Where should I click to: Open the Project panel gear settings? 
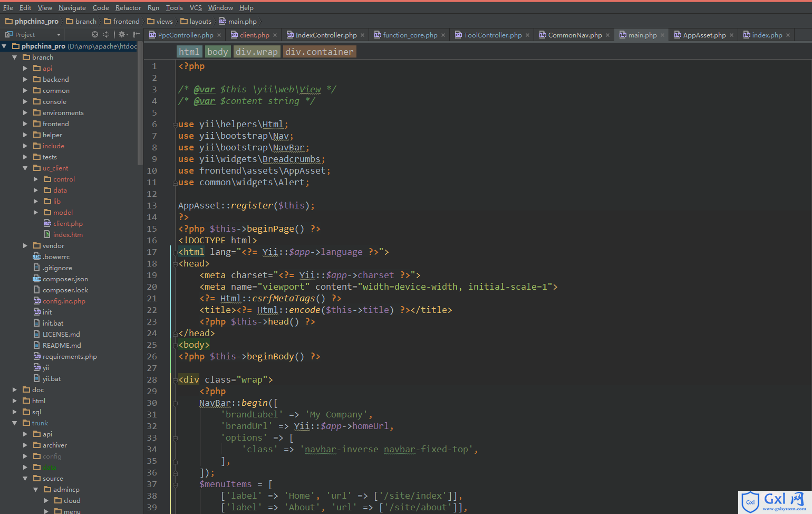coord(122,34)
